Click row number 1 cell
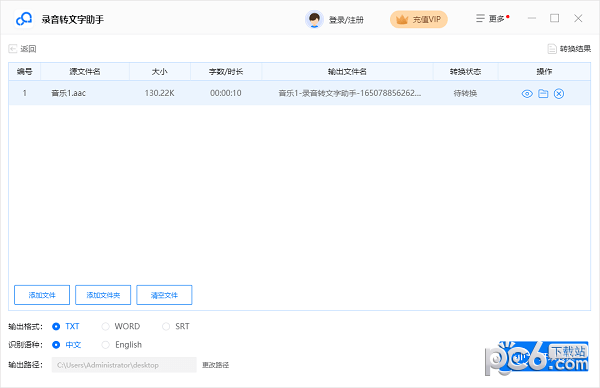 pyautogui.click(x=24, y=93)
